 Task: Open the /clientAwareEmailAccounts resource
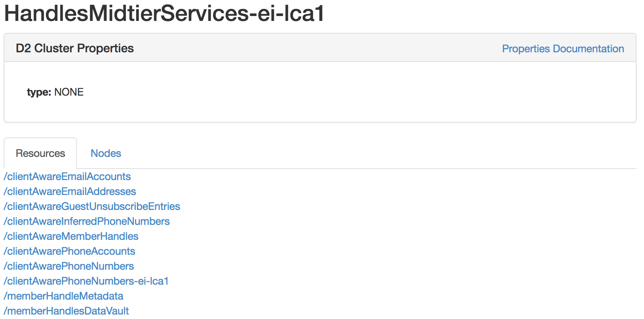67,176
